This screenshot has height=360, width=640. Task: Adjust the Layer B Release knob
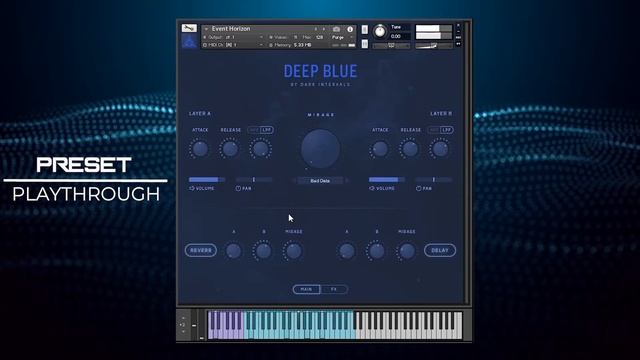point(410,149)
